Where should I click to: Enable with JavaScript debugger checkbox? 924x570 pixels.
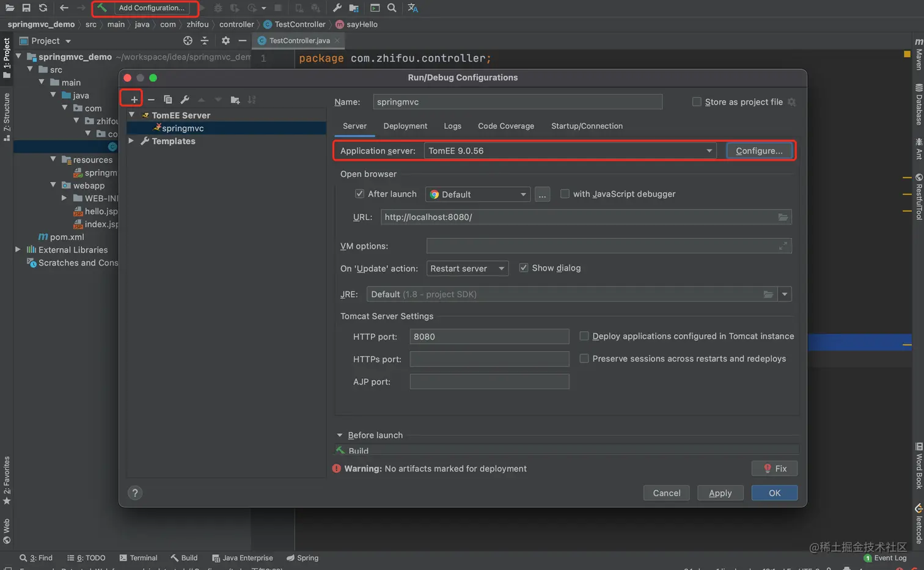pyautogui.click(x=565, y=194)
